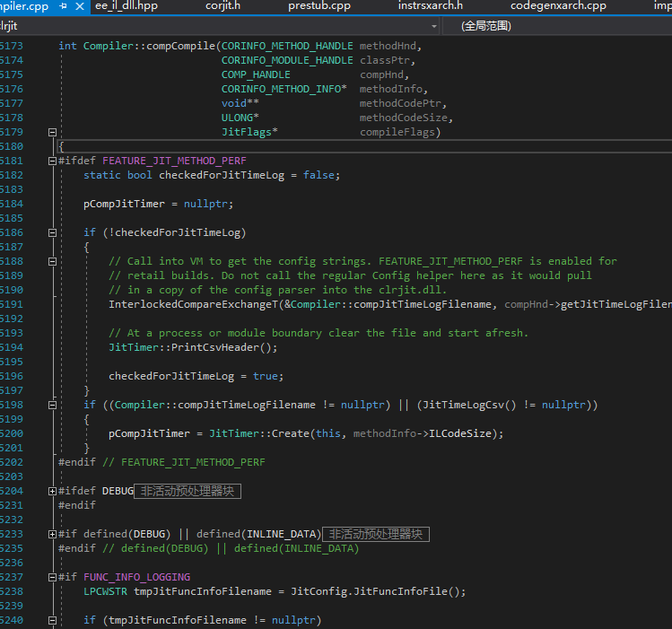Click the CORINFO_METHOD_INFO* type name
This screenshot has width=672, height=629.
(284, 89)
